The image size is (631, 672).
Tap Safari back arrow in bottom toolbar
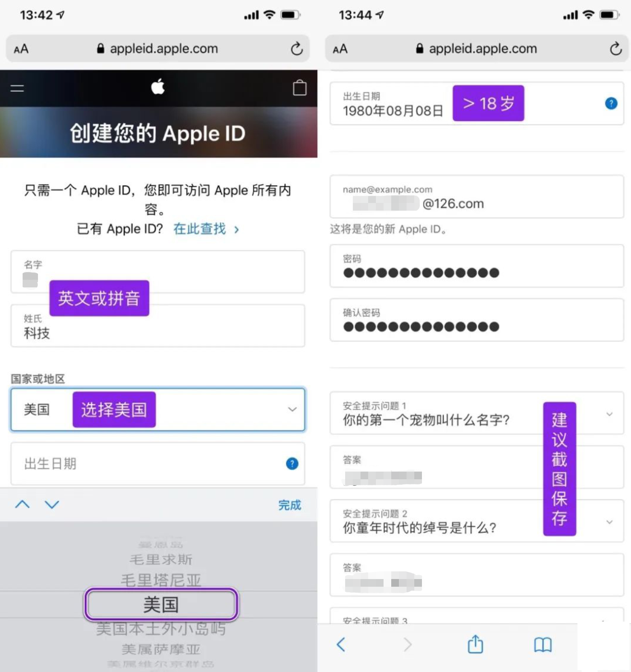click(340, 645)
